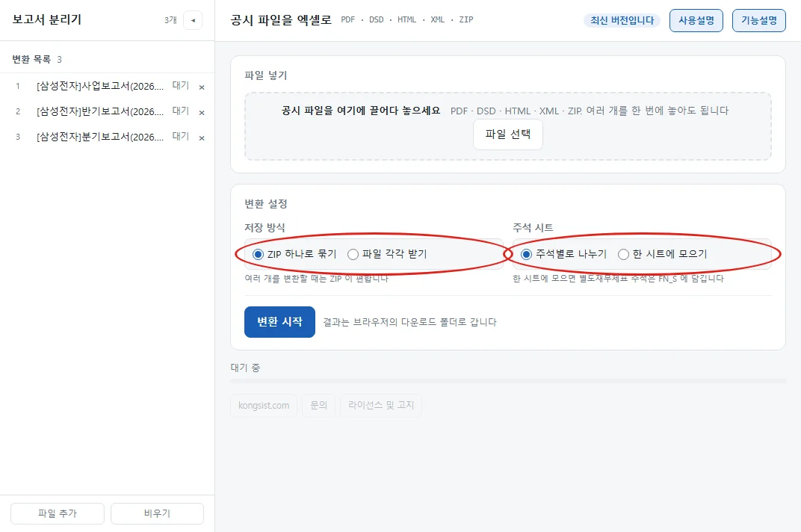This screenshot has height=532, width=801.
Task: Select the 파일 각각 받기 radio option
Action: 353,254
